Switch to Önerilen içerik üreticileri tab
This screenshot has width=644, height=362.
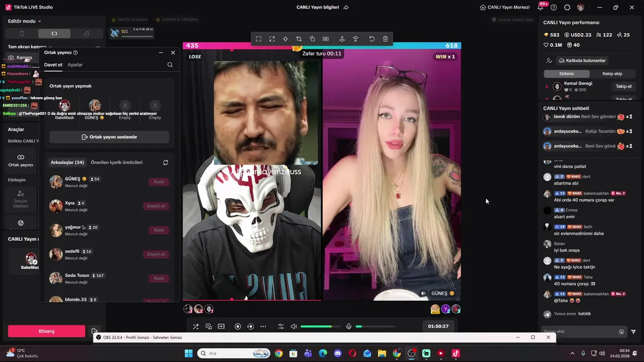pyautogui.click(x=117, y=162)
